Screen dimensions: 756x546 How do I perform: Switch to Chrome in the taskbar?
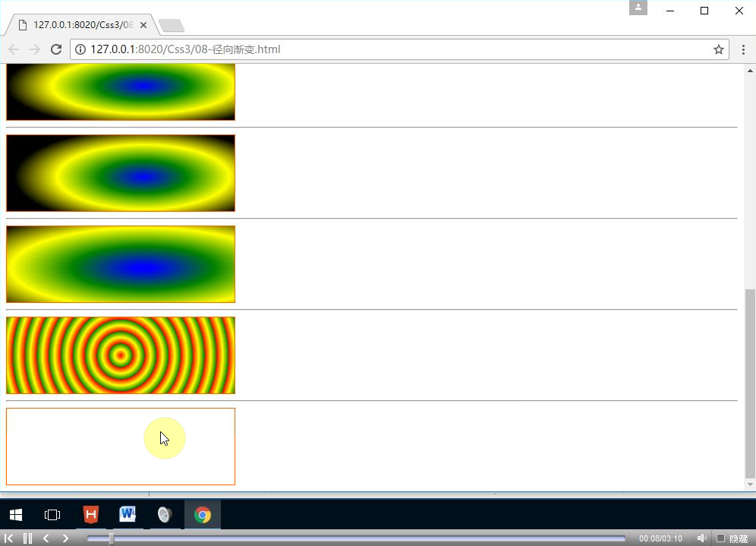point(202,515)
